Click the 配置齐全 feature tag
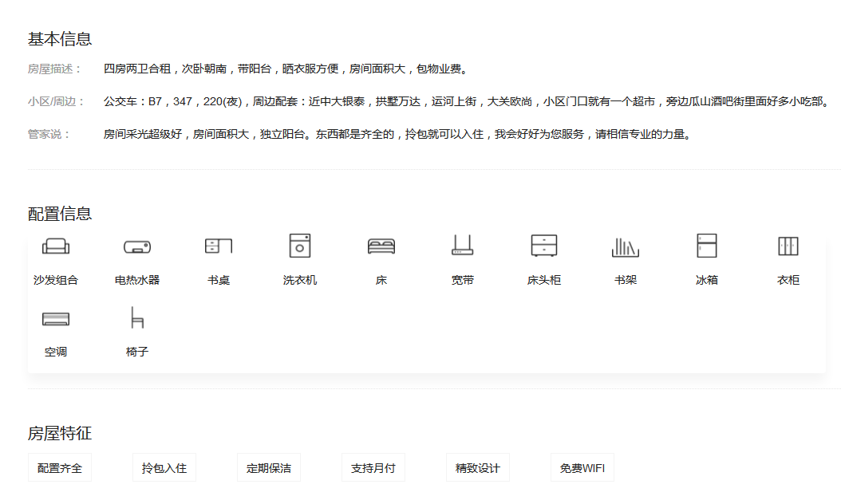 (60, 468)
